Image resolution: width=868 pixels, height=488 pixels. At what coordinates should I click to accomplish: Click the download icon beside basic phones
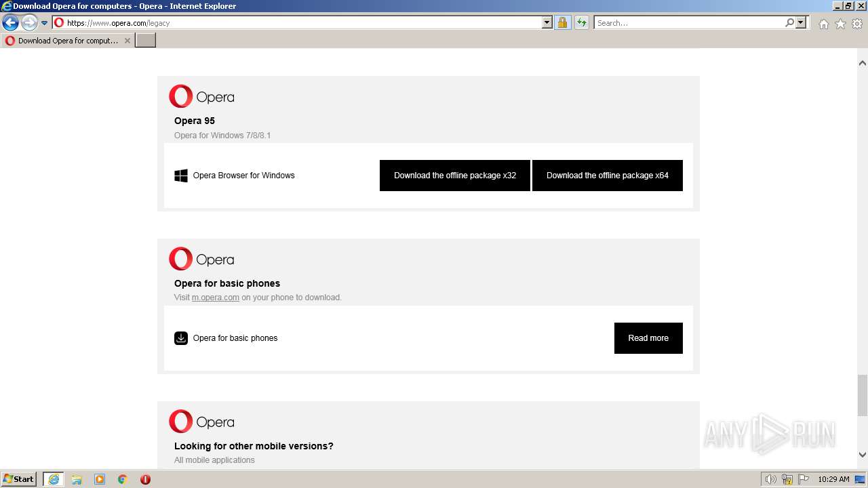[181, 338]
